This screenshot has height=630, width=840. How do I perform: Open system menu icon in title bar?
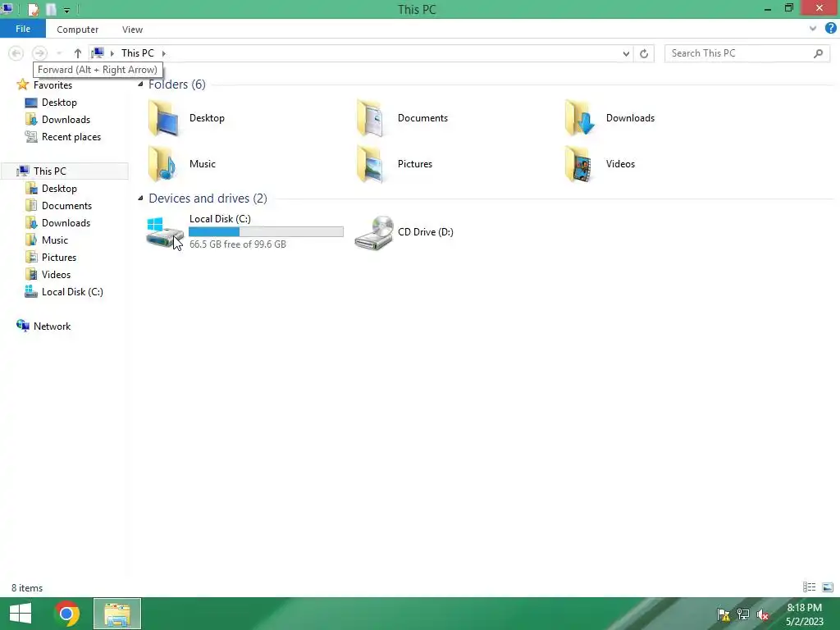(x=7, y=8)
